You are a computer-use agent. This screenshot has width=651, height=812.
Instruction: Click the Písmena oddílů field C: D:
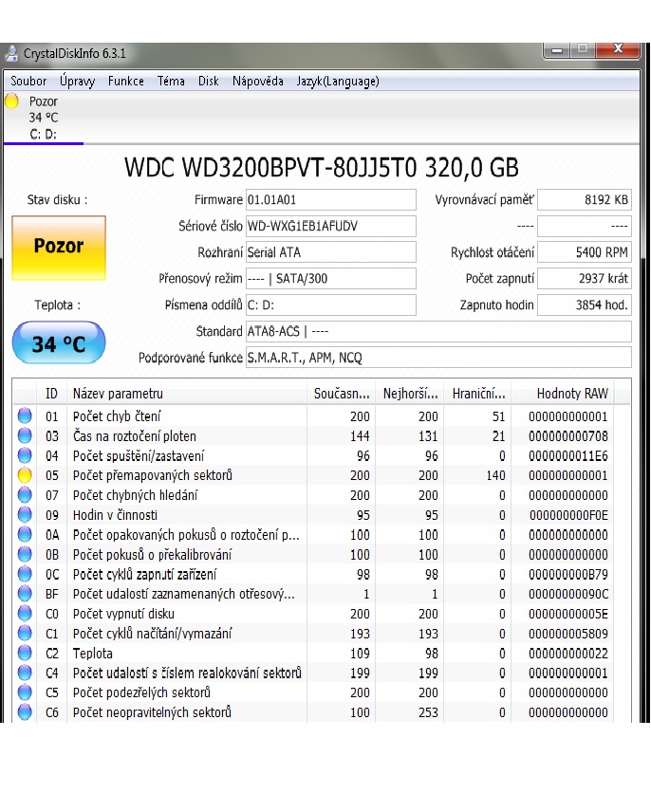coord(330,305)
